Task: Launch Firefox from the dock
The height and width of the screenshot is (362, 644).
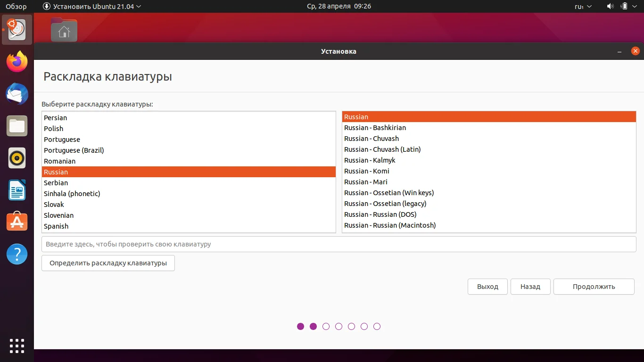Action: coord(17,61)
